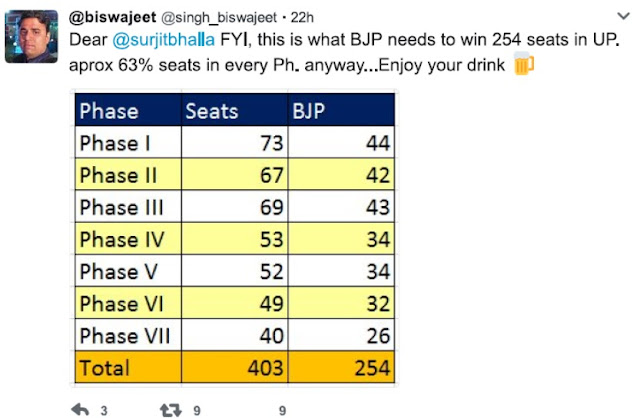Click the reply arrow icon
Image resolution: width=640 pixels, height=418 pixels.
click(x=80, y=409)
